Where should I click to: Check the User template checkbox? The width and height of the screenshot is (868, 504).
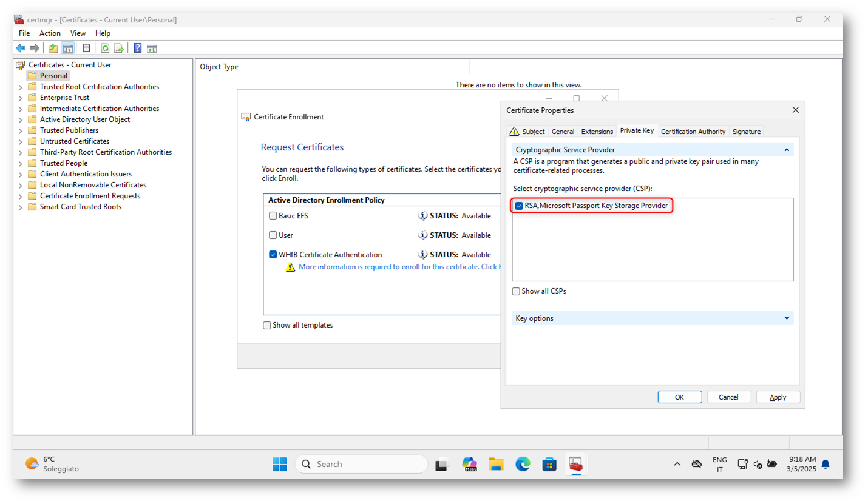point(273,235)
